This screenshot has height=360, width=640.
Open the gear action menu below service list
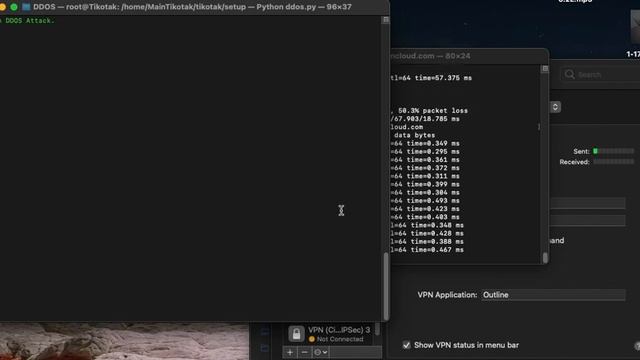[320, 352]
